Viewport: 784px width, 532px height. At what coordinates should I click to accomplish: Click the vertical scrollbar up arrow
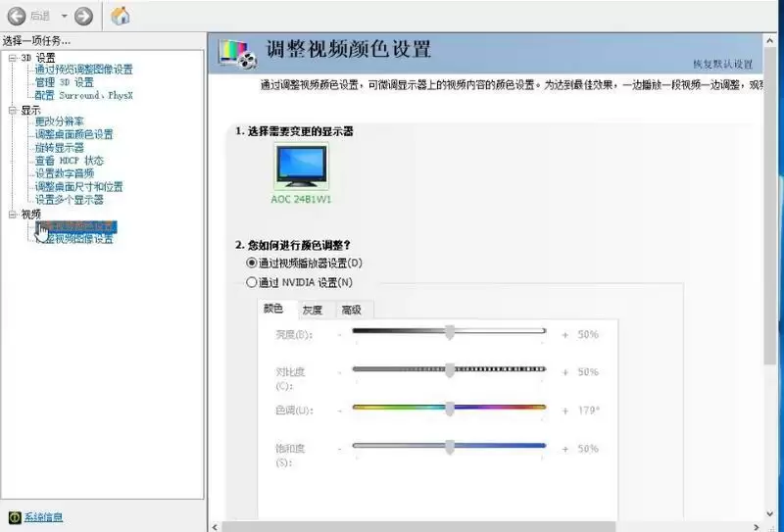[769, 40]
